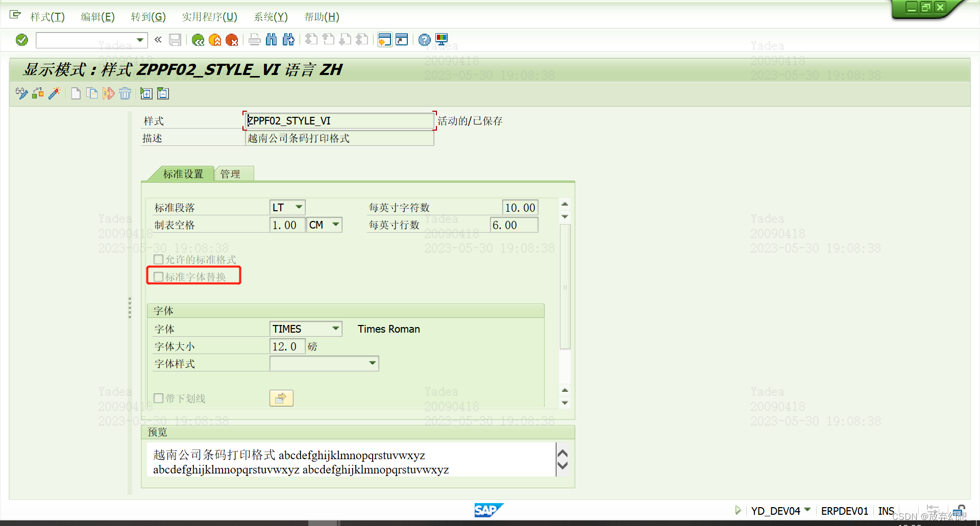
Task: Toggle 带下划线 checkbox
Action: [159, 398]
